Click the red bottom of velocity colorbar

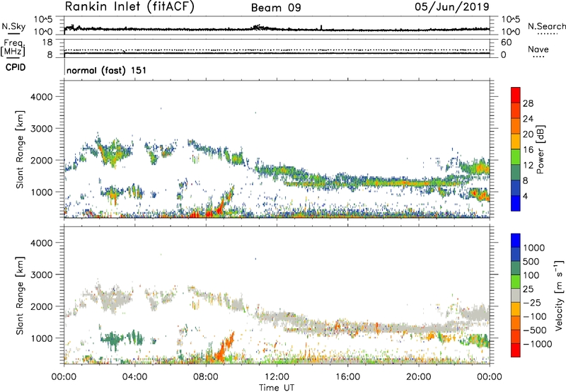pos(516,352)
